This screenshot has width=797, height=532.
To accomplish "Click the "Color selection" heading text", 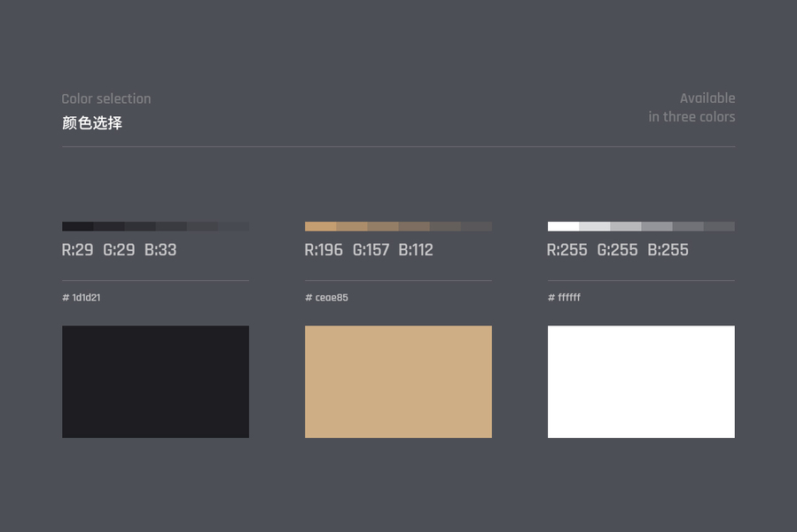I will [x=106, y=98].
